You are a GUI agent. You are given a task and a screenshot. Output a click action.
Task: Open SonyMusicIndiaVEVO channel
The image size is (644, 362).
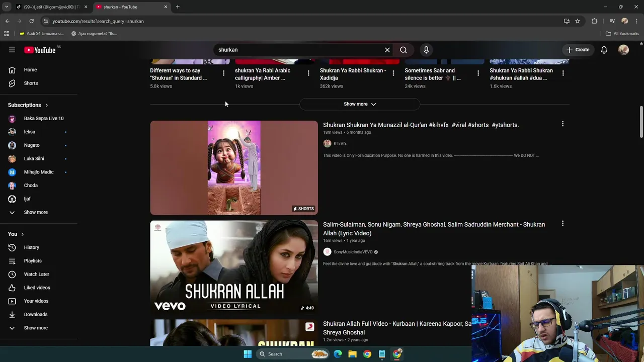(353, 252)
